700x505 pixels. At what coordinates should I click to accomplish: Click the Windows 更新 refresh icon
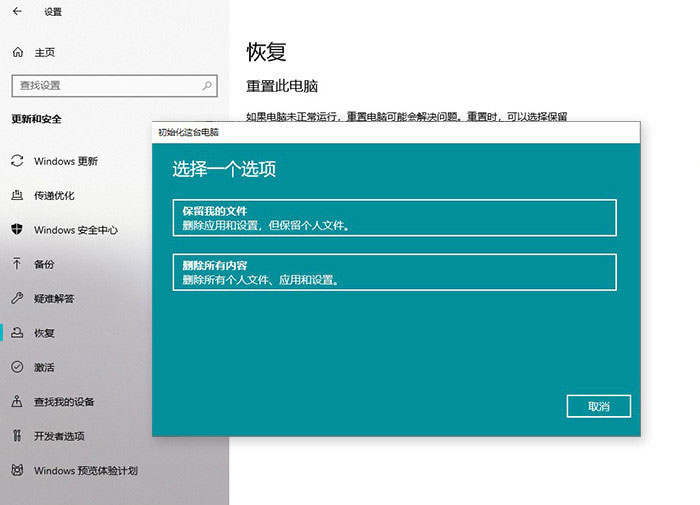click(x=17, y=161)
